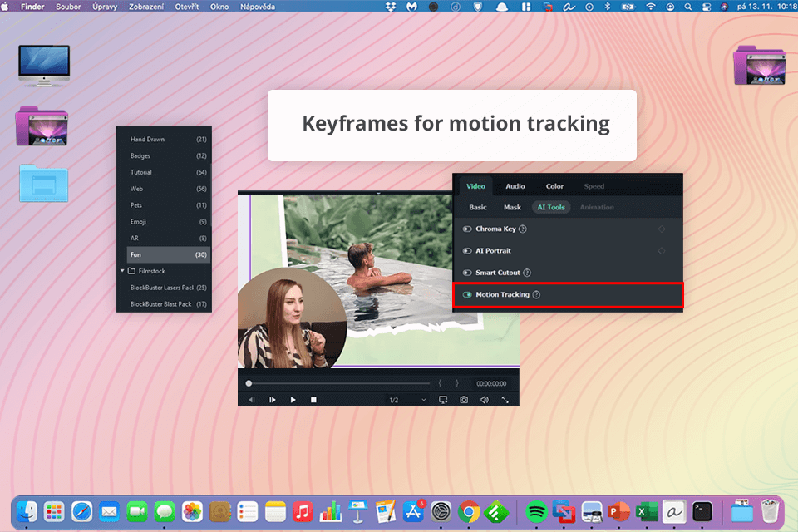Select the Pets category
Image resolution: width=798 pixels, height=532 pixels.
[169, 205]
